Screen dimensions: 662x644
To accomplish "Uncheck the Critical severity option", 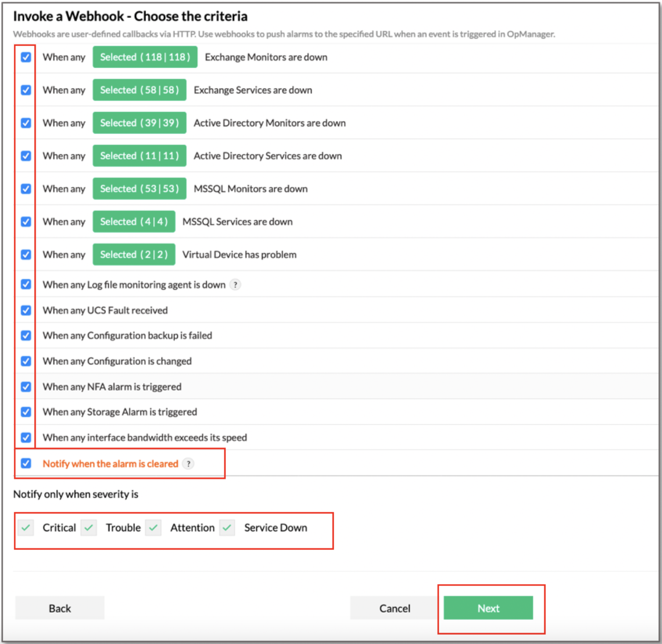I will (26, 527).
